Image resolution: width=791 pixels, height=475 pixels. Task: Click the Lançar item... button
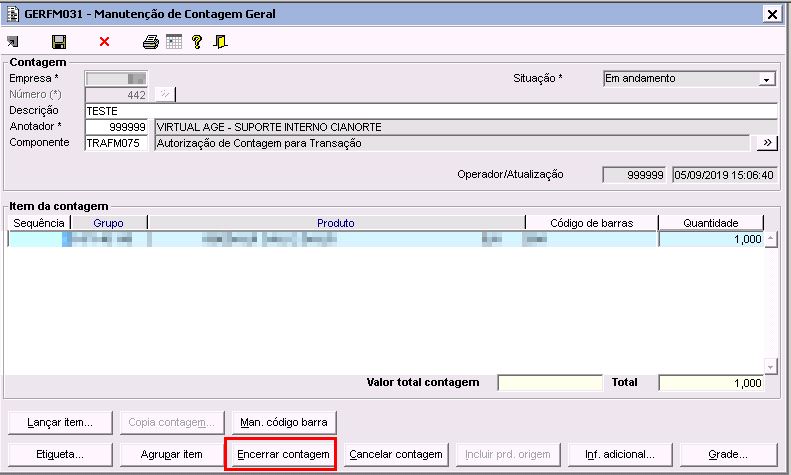click(60, 423)
